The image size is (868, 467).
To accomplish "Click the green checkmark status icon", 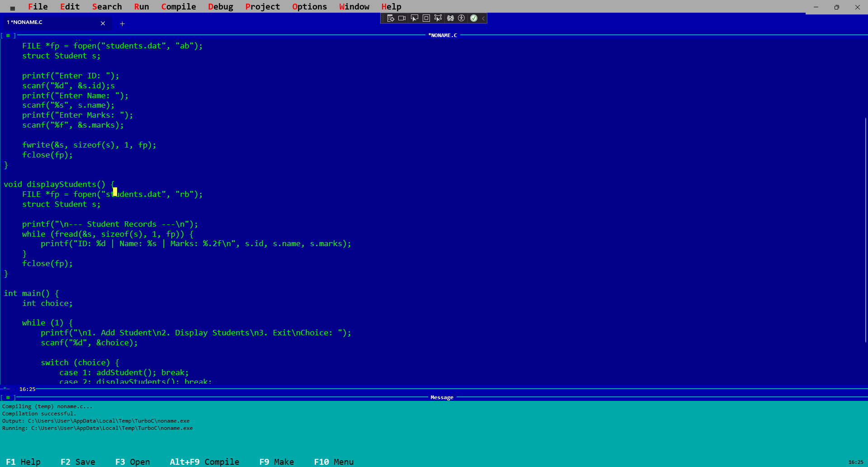I will coord(474,18).
